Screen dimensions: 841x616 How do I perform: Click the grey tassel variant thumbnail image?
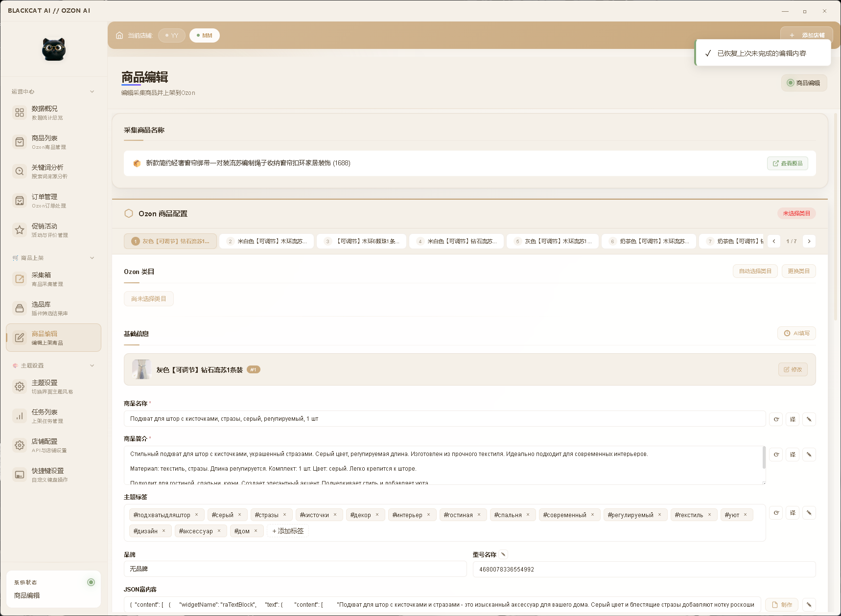pyautogui.click(x=141, y=369)
